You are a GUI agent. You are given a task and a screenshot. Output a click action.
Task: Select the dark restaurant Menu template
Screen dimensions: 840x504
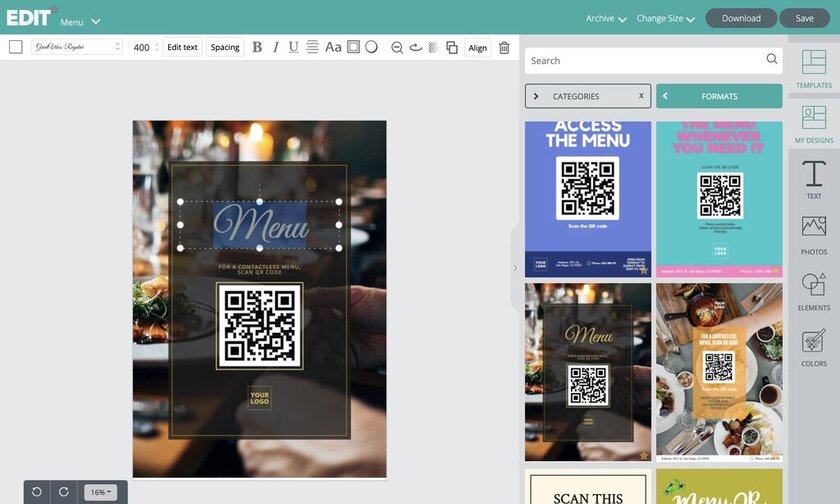click(588, 372)
